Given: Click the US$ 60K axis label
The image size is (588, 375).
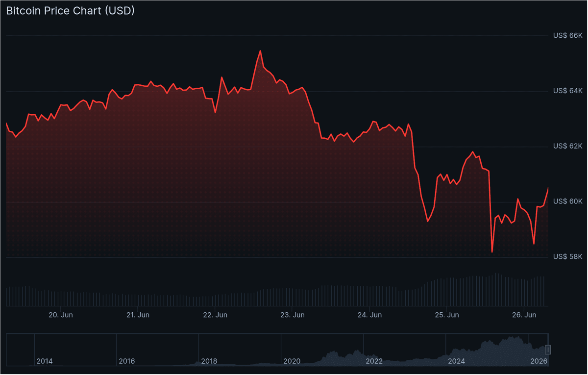Looking at the screenshot, I should pos(567,201).
